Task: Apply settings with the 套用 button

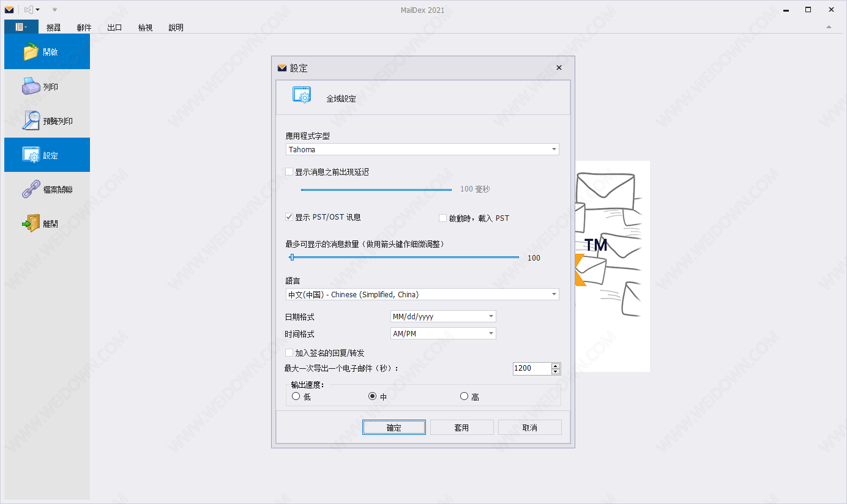Action: point(462,428)
